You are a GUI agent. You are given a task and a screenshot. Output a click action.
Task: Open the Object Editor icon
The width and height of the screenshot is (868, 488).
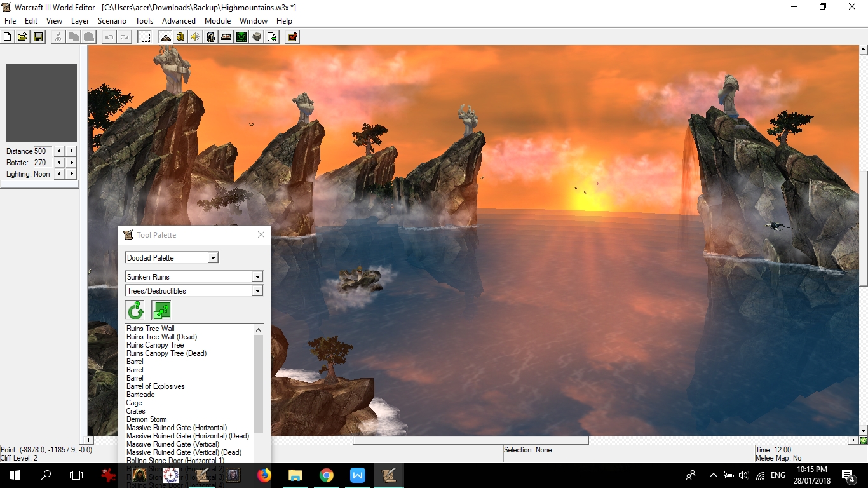[211, 37]
